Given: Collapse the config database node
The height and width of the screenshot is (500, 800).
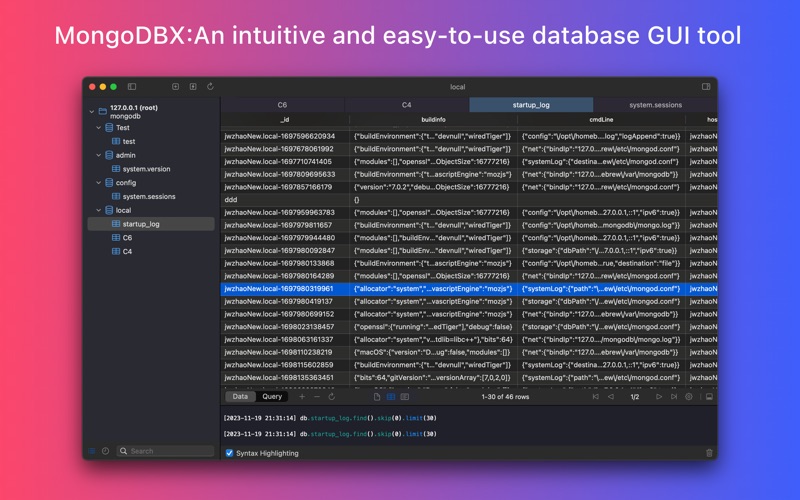Looking at the screenshot, I should point(98,183).
